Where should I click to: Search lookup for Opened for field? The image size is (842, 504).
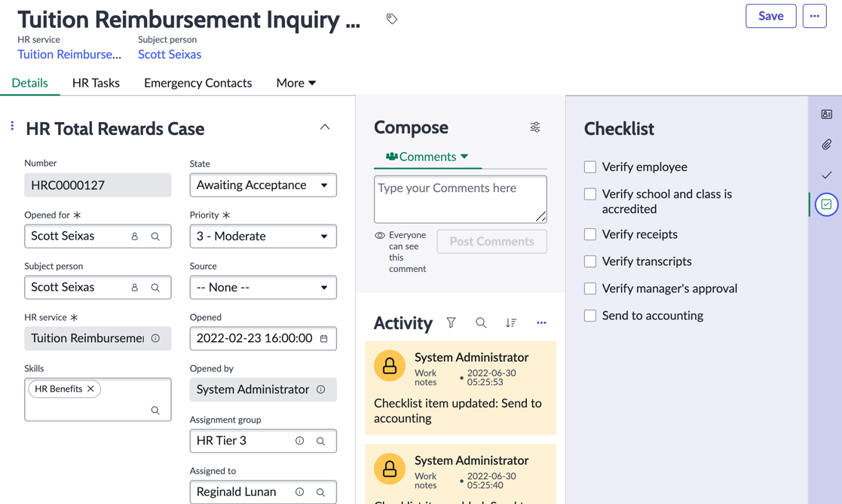click(155, 236)
